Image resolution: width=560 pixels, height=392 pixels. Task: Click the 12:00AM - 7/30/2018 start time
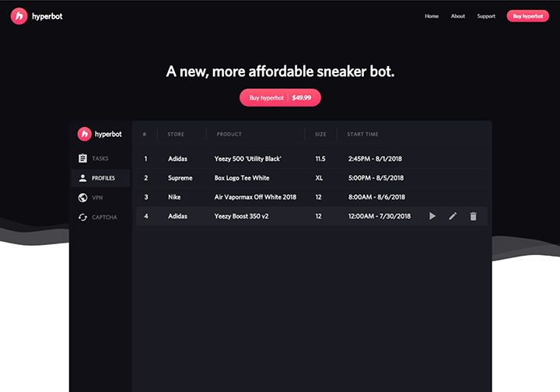click(380, 216)
